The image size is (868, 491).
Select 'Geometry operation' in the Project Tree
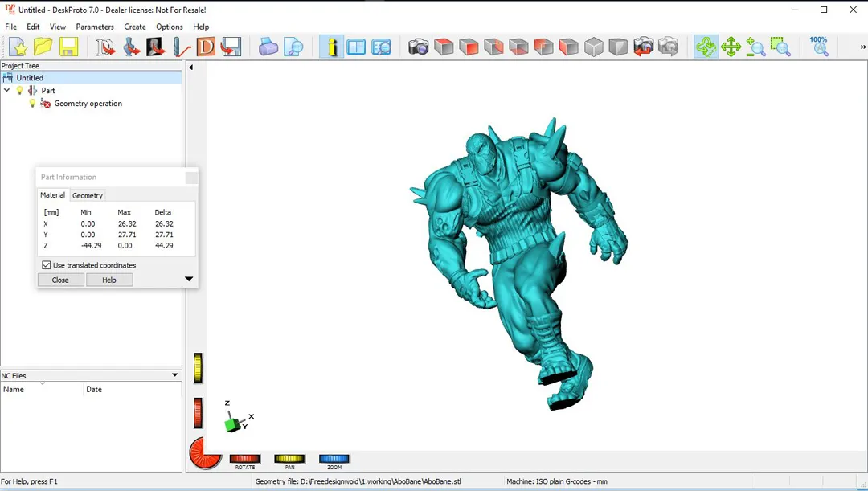(x=88, y=104)
